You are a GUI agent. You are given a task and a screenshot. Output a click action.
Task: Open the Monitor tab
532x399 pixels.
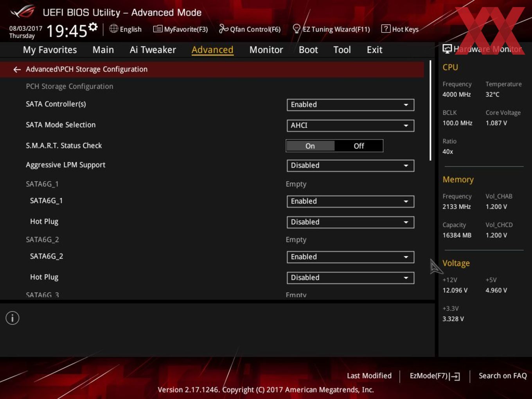pyautogui.click(x=266, y=50)
